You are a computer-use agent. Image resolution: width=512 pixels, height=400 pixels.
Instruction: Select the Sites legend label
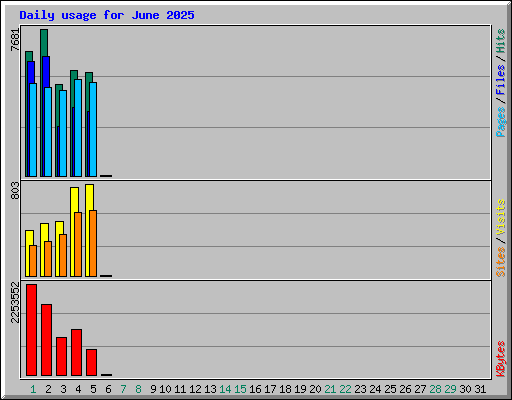pos(500,262)
